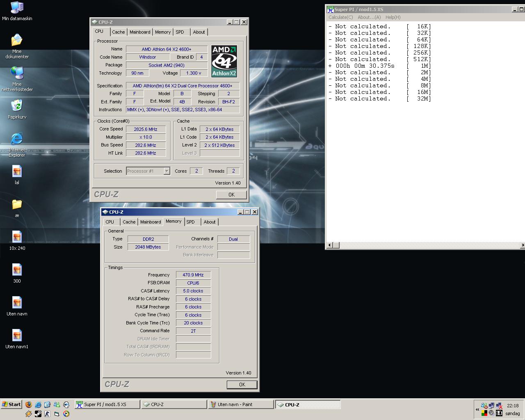Screen dimensions: 525x420
Task: Click the HD monitor tray icon
Action: (x=499, y=413)
